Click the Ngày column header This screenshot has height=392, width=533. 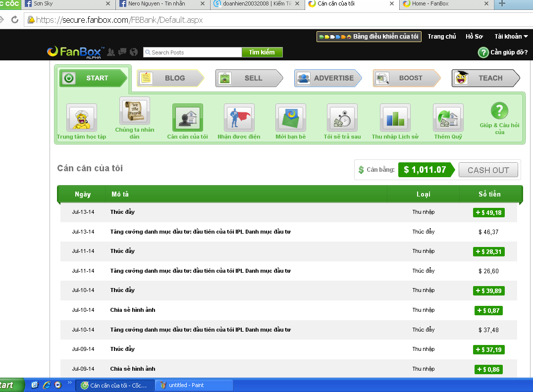[x=83, y=195]
